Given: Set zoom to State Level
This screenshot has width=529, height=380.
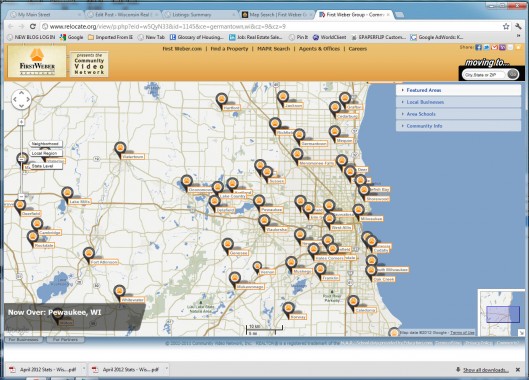Looking at the screenshot, I should 46,166.
